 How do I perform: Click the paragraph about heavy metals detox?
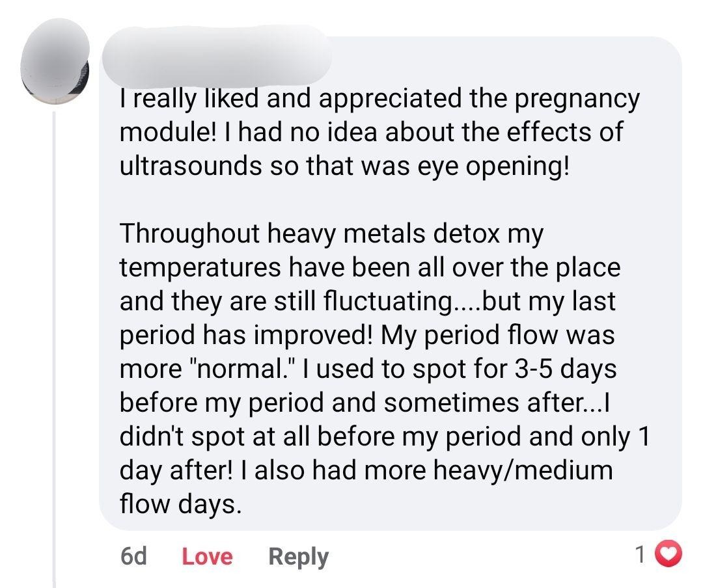(384, 368)
